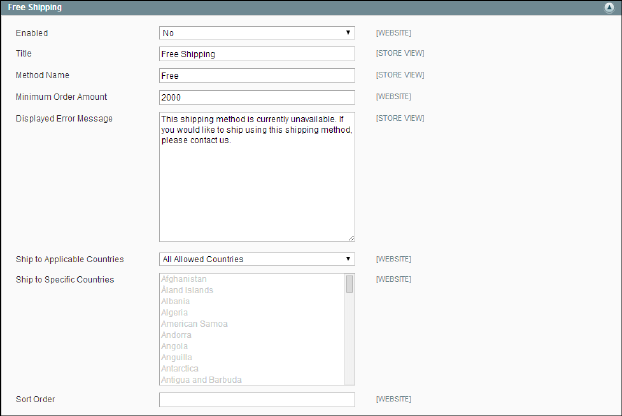Screen dimensions: 622x416
Task: Click the country list scrollbar thumb
Action: tap(349, 284)
